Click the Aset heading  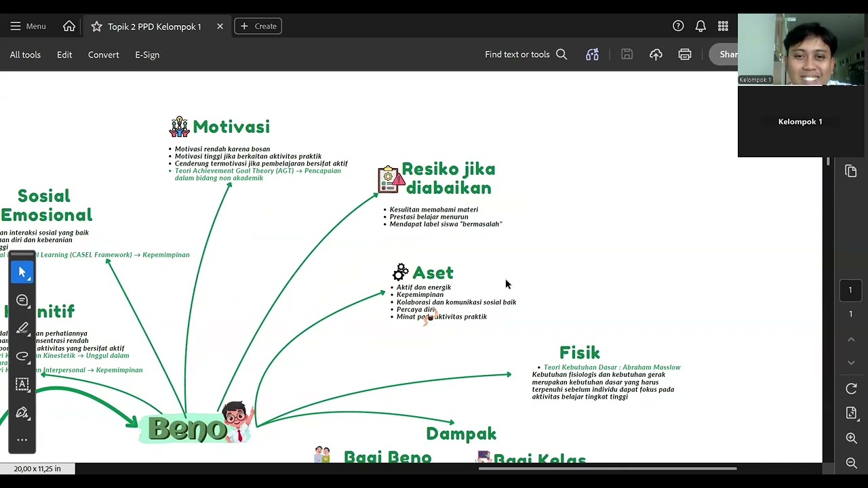tap(433, 272)
